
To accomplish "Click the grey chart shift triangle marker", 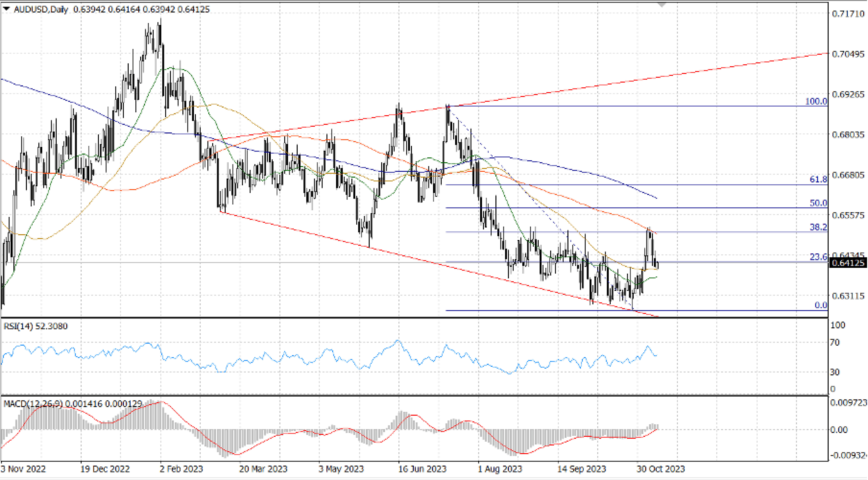I will [662, 5].
